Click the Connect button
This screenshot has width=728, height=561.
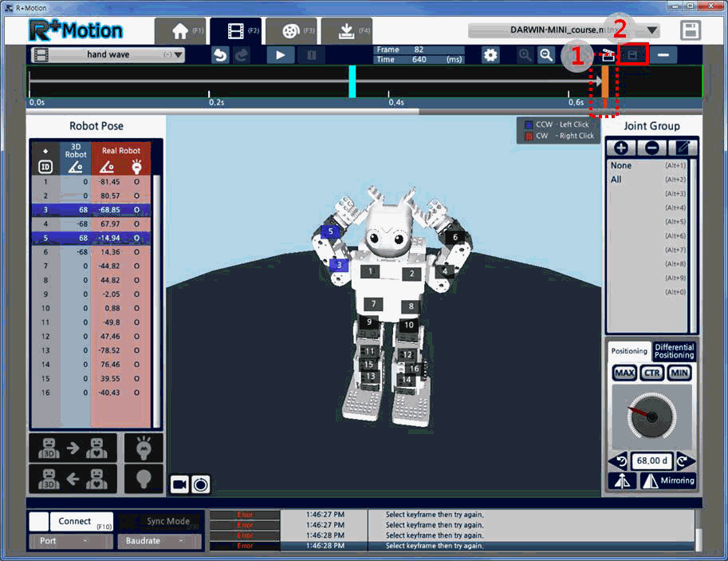[x=81, y=522]
